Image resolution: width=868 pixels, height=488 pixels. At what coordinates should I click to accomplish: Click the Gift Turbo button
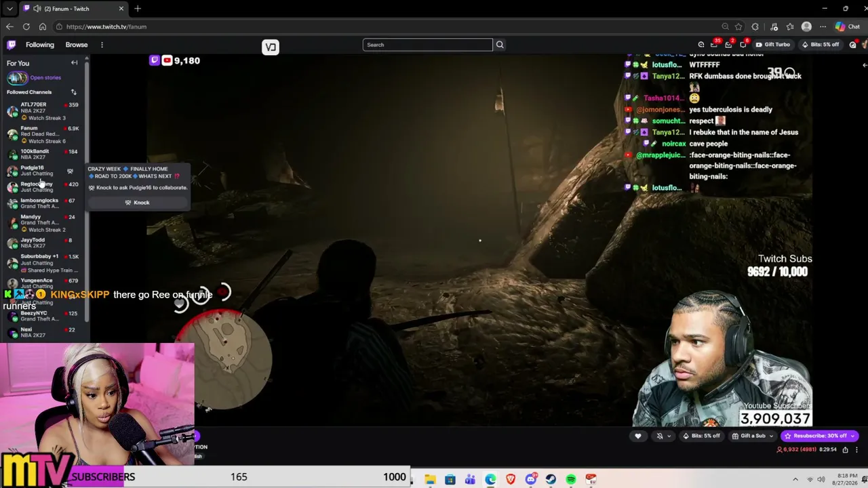click(773, 45)
